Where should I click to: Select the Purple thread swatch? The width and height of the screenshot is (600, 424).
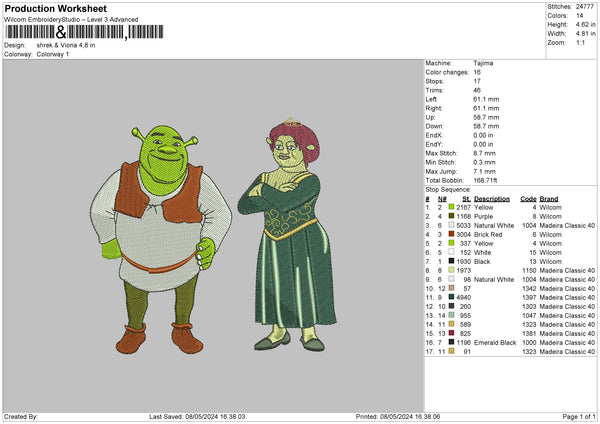452,216
